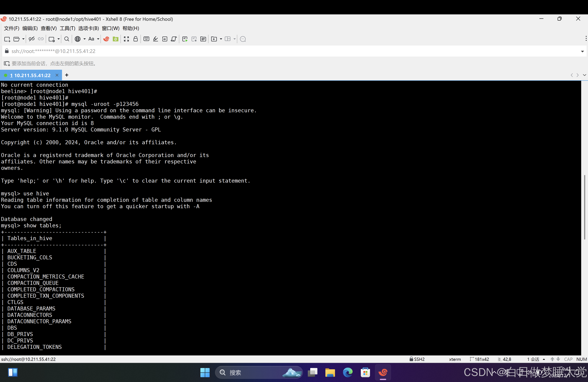Viewport: 588px width, 382px height.
Task: Open the address bar dropdown arrow
Action: 582,51
